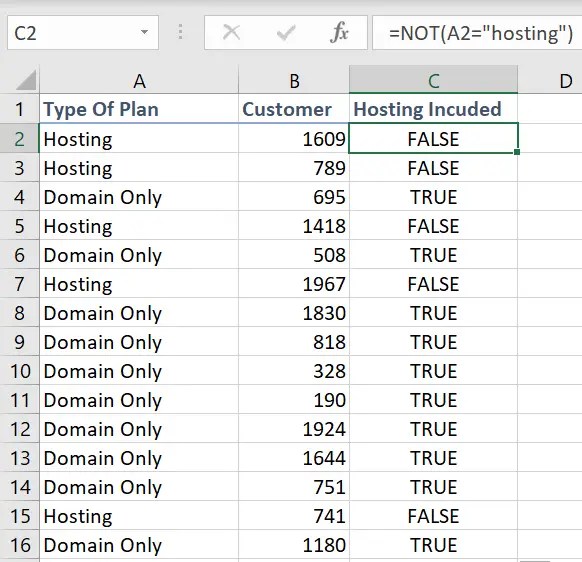Select column C header
582x562 pixels.
tap(433, 80)
